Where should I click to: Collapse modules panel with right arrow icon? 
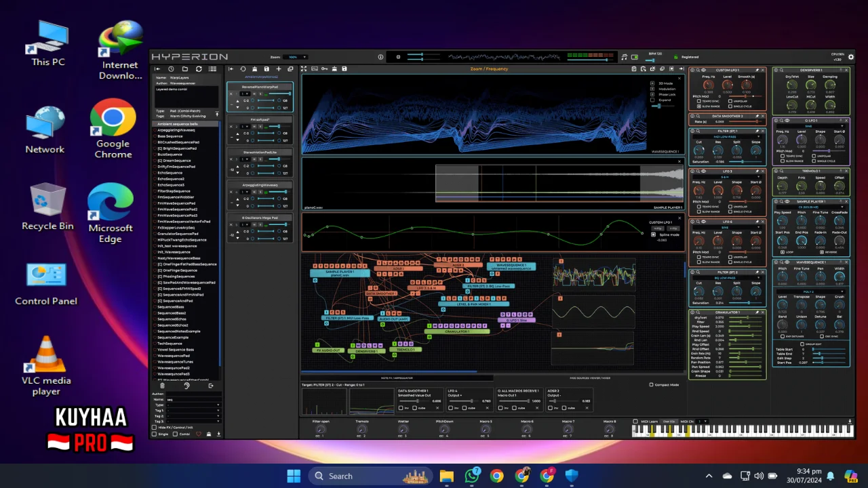click(x=682, y=68)
